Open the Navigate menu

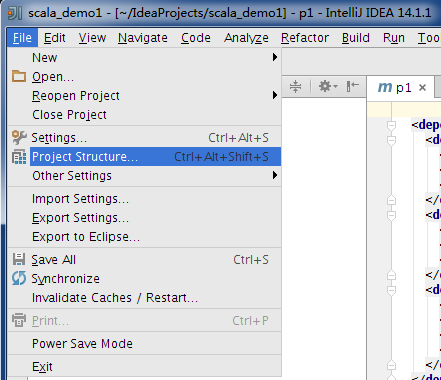point(143,38)
